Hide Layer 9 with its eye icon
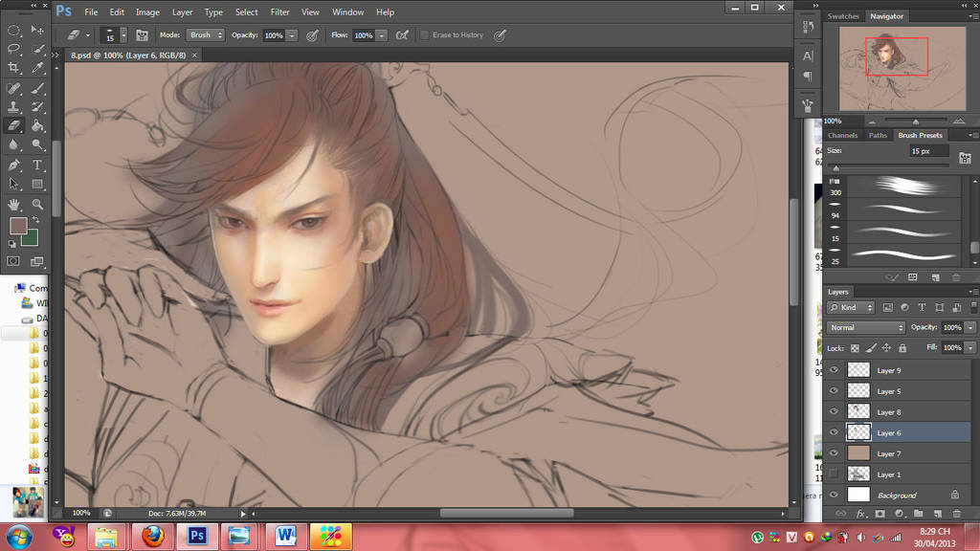The image size is (980, 551). (834, 370)
